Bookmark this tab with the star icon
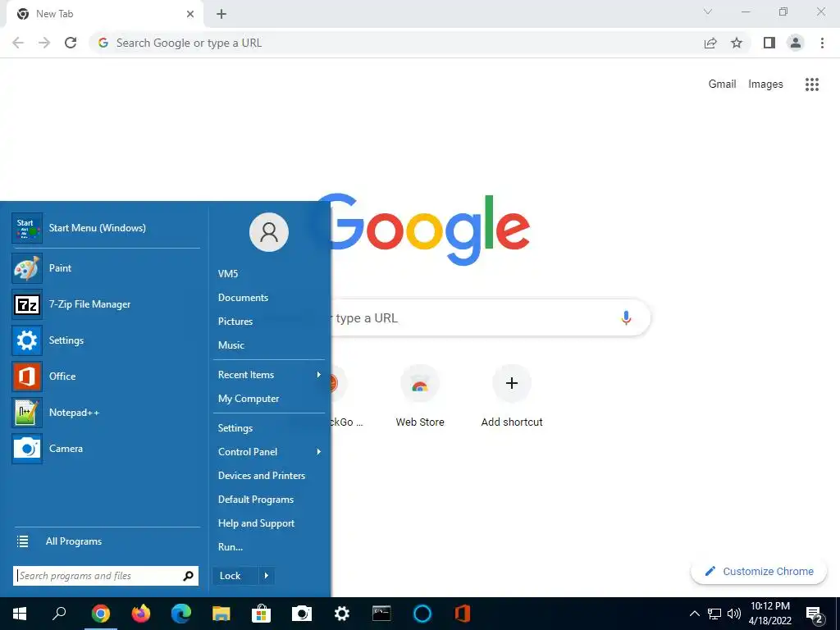This screenshot has height=630, width=840. tap(737, 43)
